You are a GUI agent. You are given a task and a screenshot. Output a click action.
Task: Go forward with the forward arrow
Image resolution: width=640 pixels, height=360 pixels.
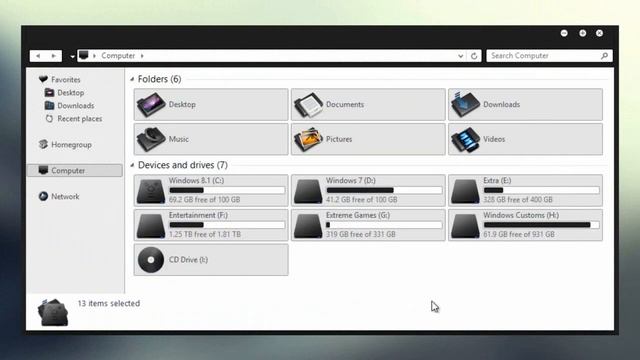[x=53, y=56]
